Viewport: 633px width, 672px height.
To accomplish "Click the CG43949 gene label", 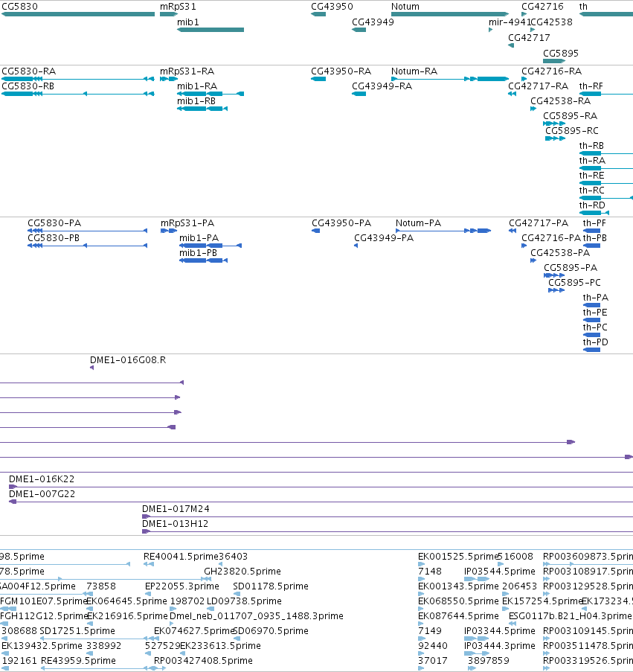I will click(373, 22).
